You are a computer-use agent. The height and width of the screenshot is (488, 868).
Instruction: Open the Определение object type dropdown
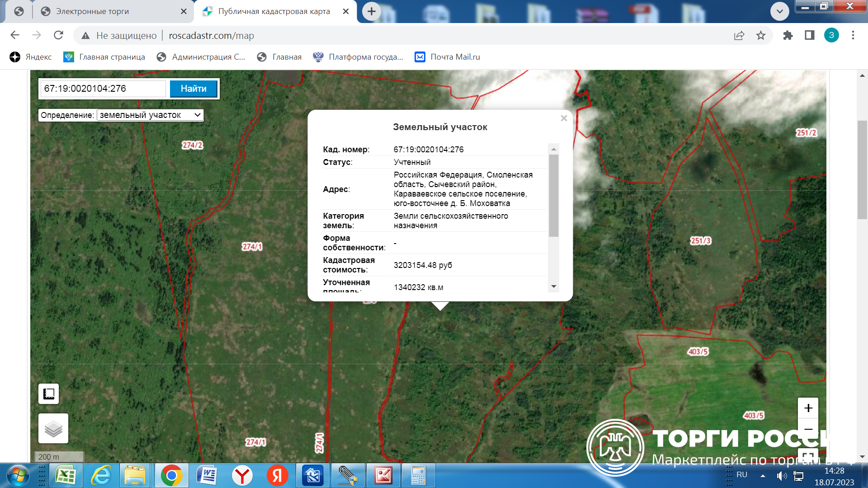150,115
